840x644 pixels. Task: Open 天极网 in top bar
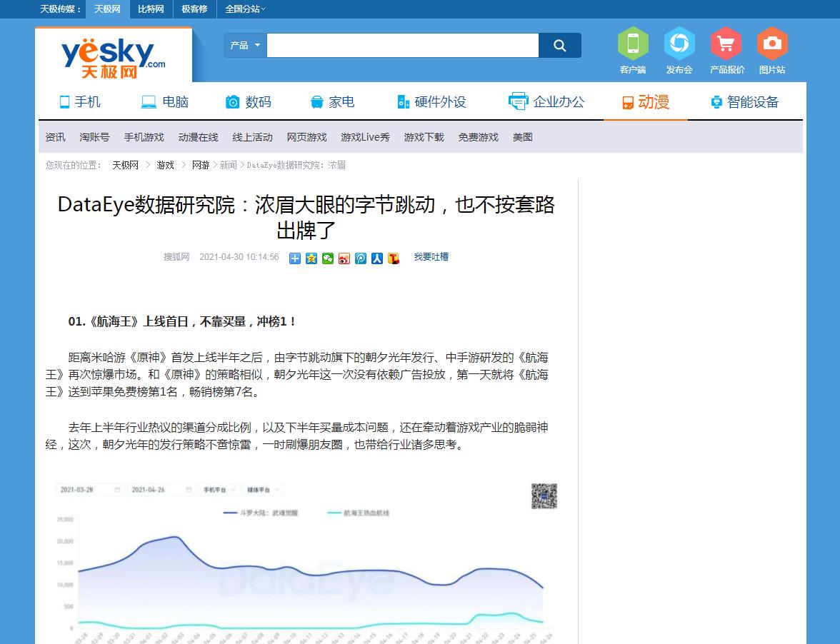pos(107,9)
